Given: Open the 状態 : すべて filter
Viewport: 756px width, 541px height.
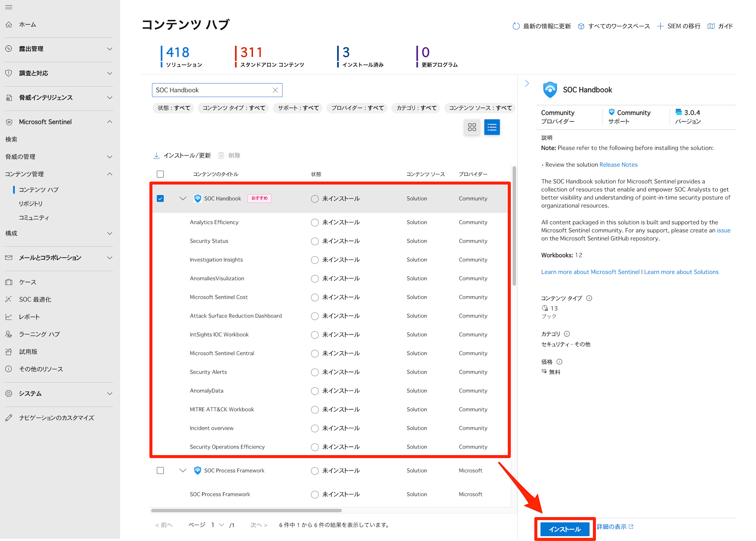Looking at the screenshot, I should point(174,108).
